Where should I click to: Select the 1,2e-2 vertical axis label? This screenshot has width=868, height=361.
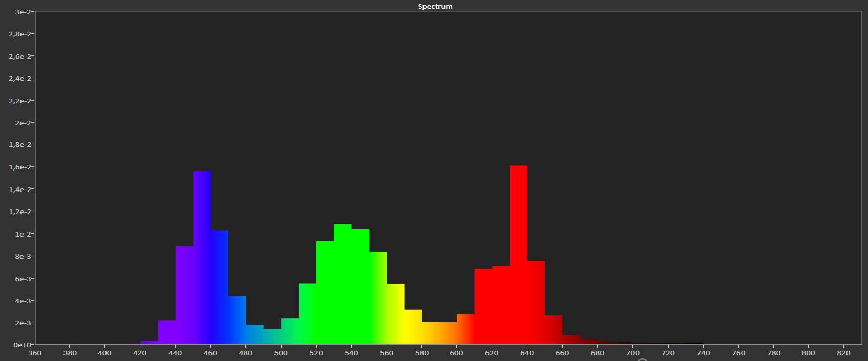pyautogui.click(x=19, y=211)
